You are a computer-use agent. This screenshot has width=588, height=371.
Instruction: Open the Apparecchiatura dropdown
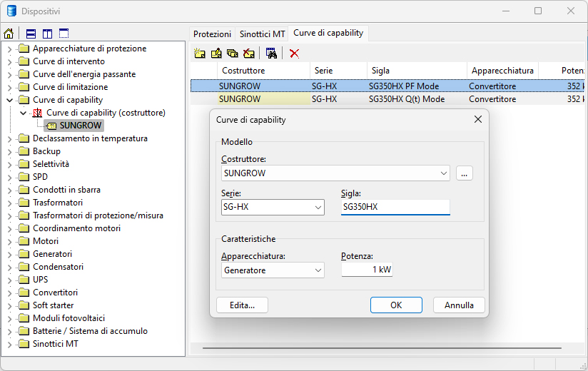coord(318,270)
